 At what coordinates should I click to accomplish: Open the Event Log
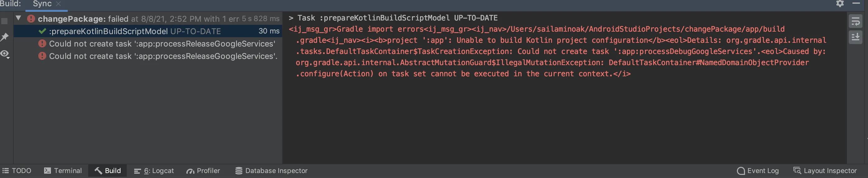[x=758, y=171]
